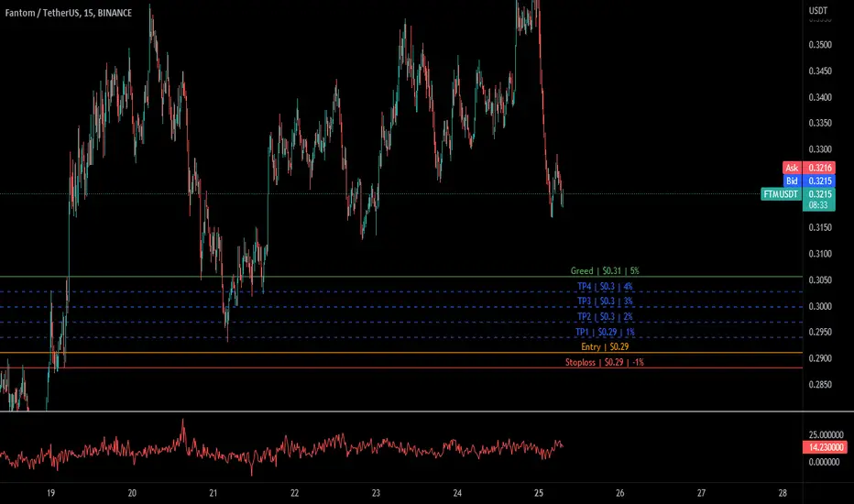Click date 26 on the time axis
The height and width of the screenshot is (504, 854).
click(x=619, y=493)
